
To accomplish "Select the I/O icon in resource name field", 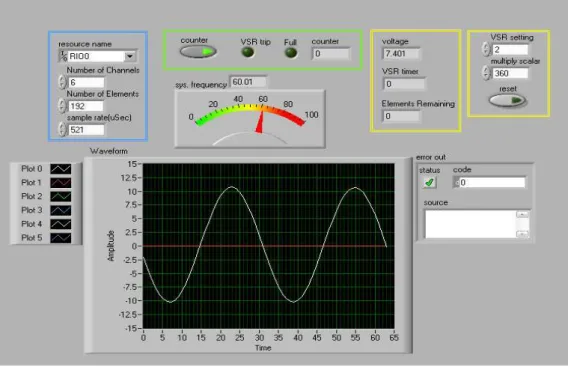I will [63, 56].
